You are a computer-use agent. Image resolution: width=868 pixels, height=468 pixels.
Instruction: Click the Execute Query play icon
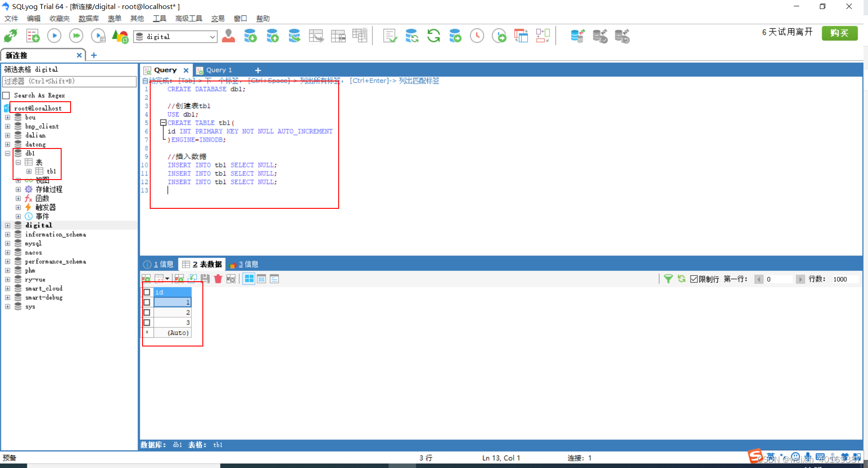click(54, 36)
